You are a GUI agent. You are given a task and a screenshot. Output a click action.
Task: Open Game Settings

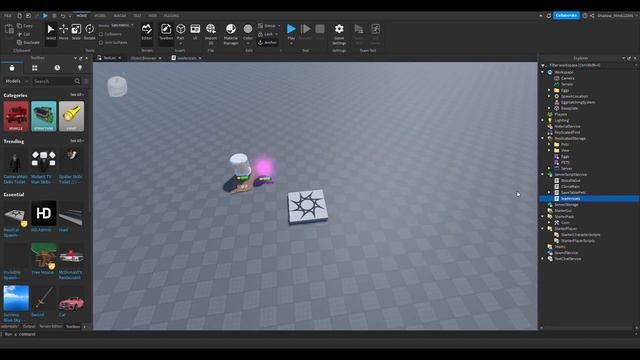(339, 33)
